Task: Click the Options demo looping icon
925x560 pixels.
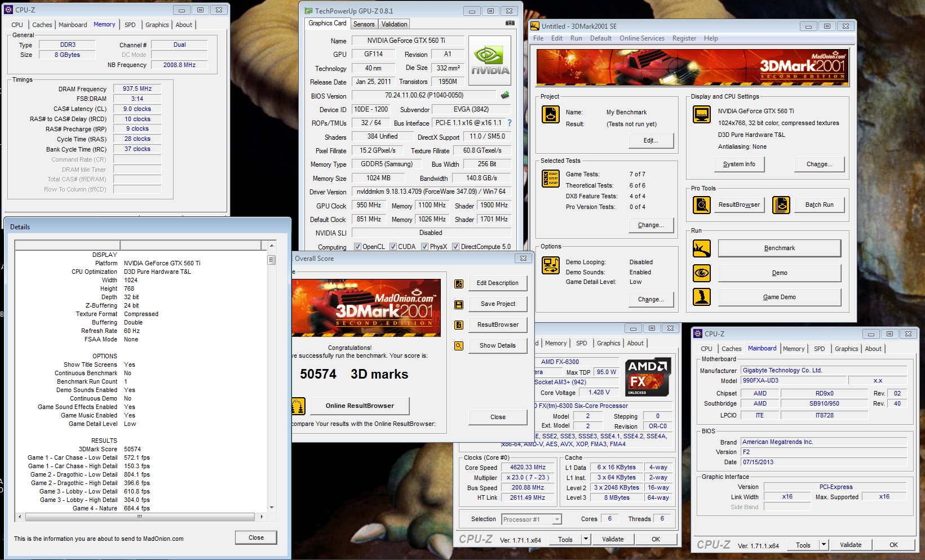Action: point(550,265)
